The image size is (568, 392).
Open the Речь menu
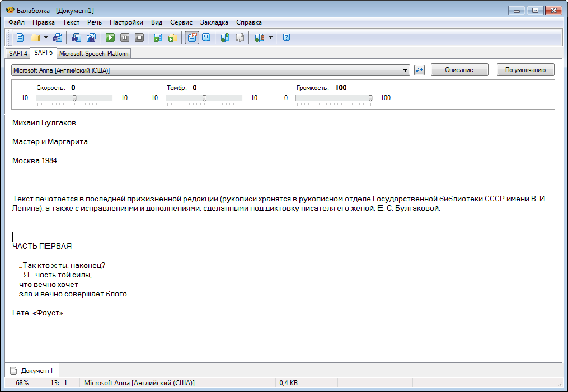95,22
